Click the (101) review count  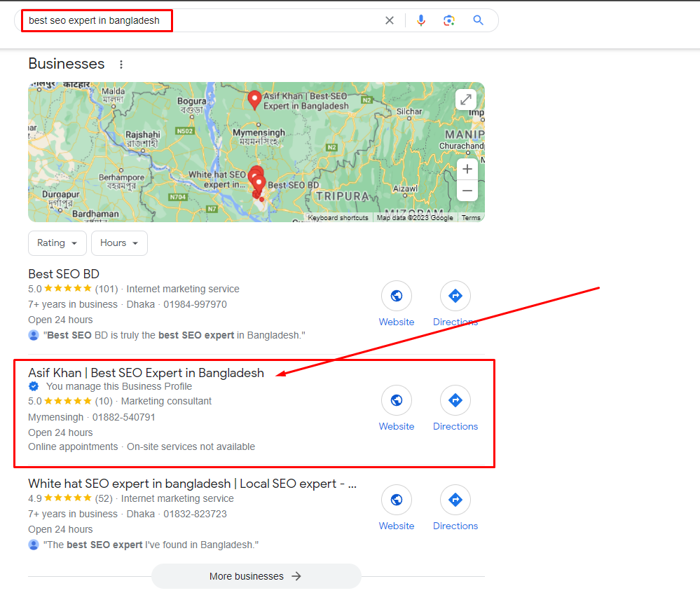107,289
